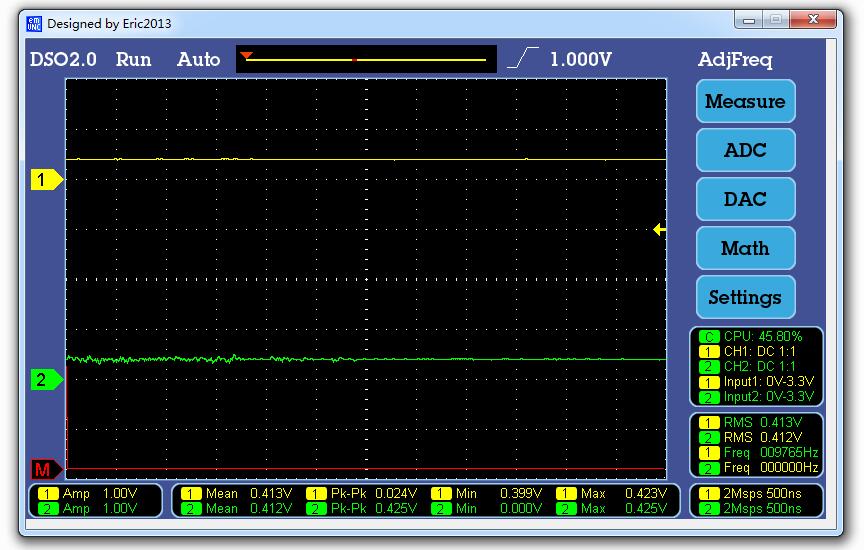
Task: Click the Input1: 0V-3.3V range entry
Action: click(769, 381)
